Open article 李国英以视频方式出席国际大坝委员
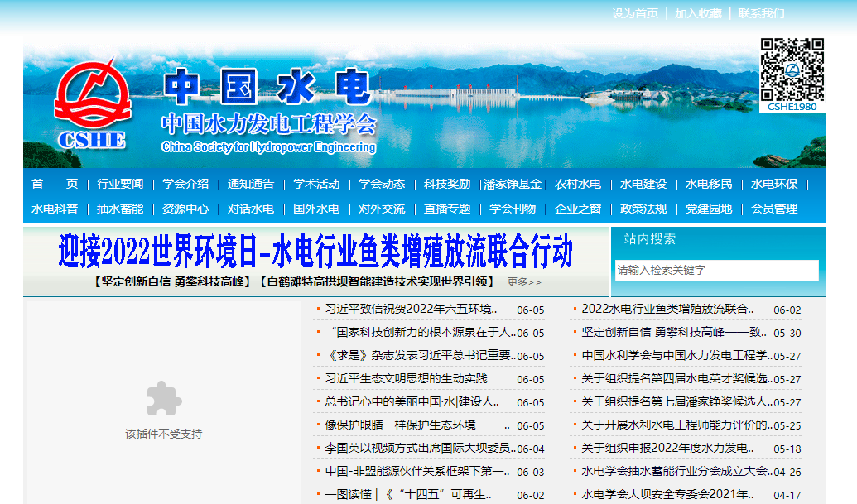This screenshot has width=857, height=504. [421, 449]
